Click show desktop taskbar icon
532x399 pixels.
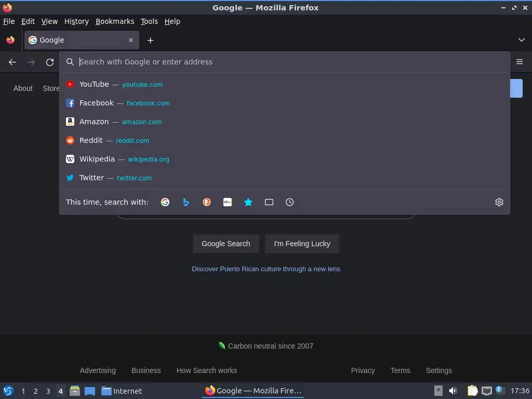click(89, 391)
